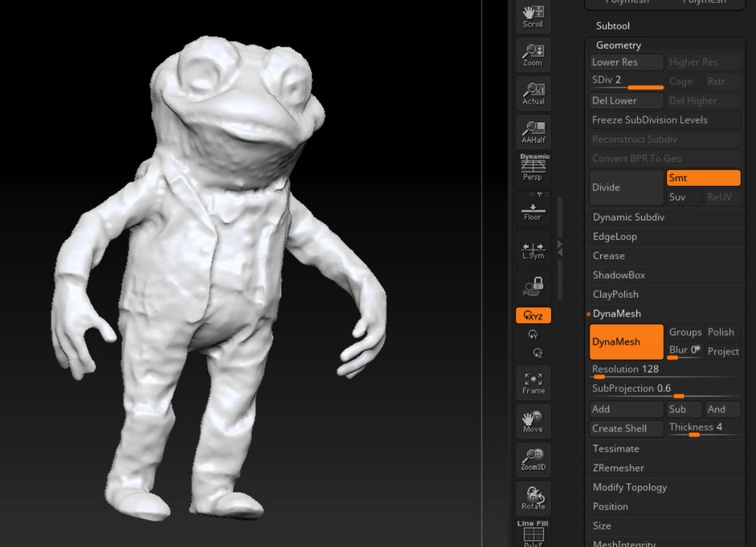Activate the AAHalf view icon

point(533,132)
